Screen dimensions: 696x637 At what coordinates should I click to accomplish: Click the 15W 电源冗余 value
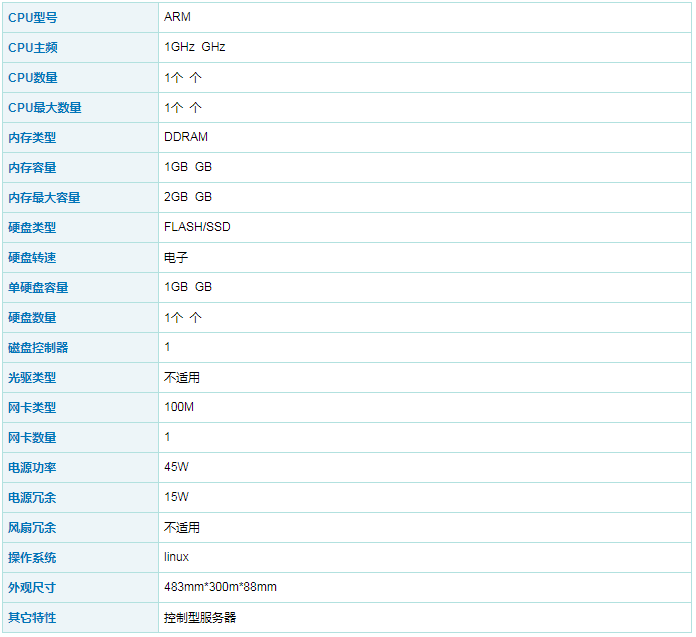(176, 497)
